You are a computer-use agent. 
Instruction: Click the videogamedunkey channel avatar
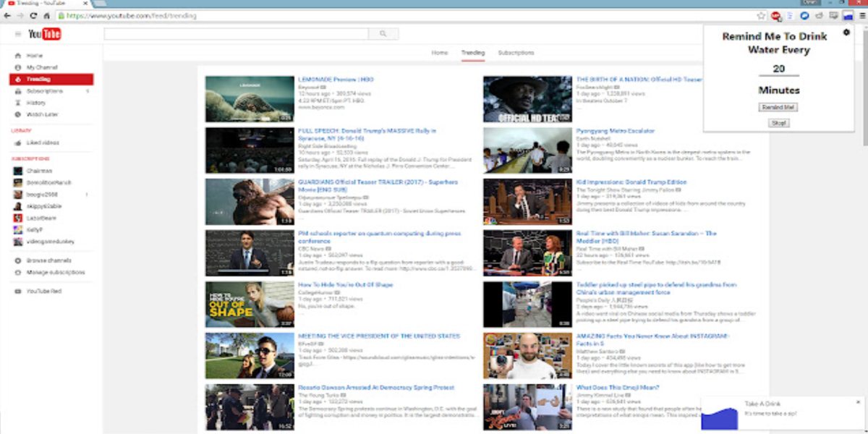point(17,242)
